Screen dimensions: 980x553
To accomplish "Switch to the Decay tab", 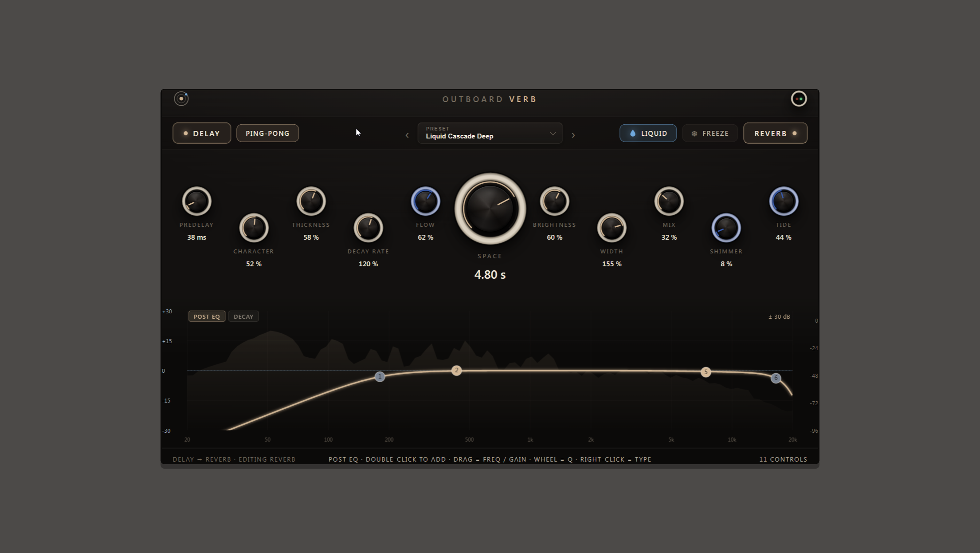I will point(243,316).
